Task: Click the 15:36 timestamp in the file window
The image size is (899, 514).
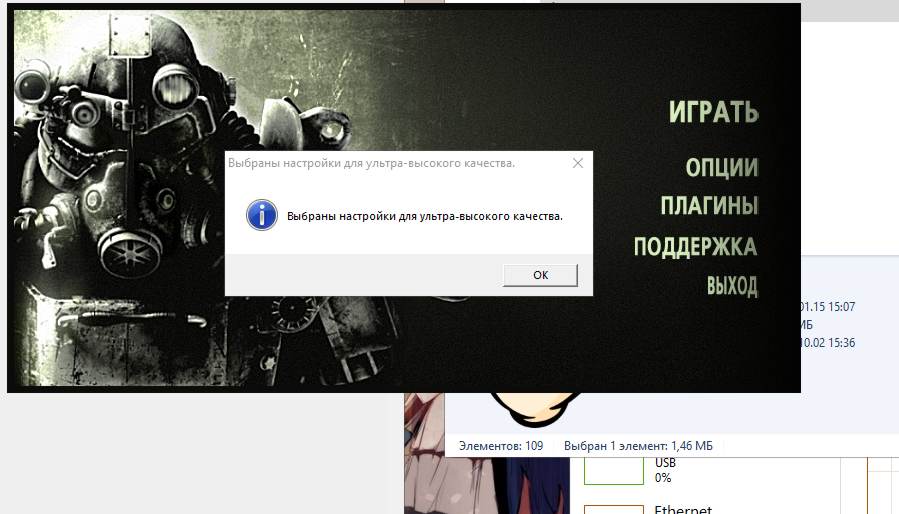Action: pos(841,343)
